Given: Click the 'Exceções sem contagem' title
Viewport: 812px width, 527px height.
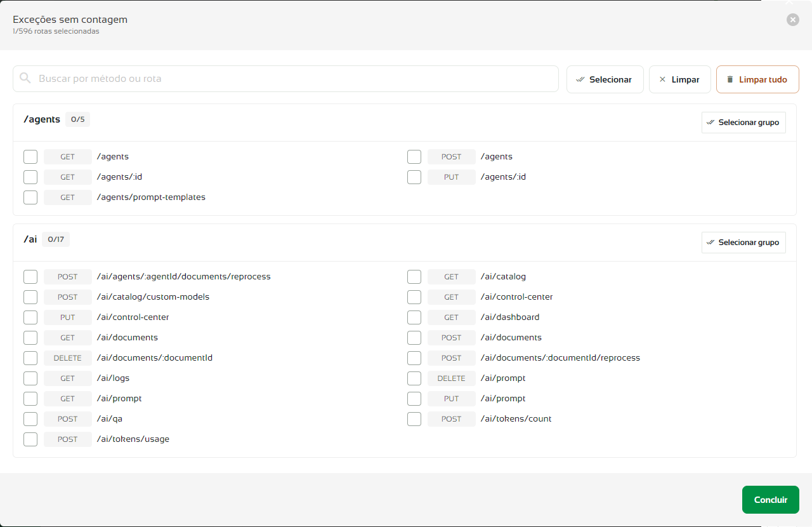Looking at the screenshot, I should pyautogui.click(x=70, y=20).
